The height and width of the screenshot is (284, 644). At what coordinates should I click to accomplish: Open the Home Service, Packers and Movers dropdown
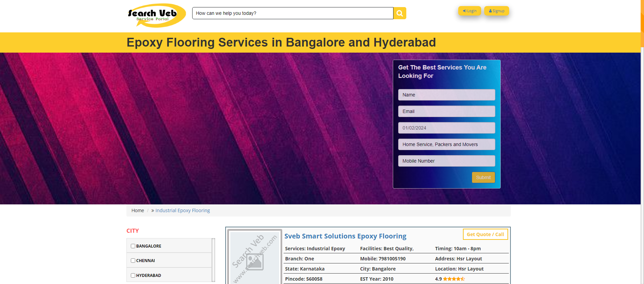tap(446, 144)
